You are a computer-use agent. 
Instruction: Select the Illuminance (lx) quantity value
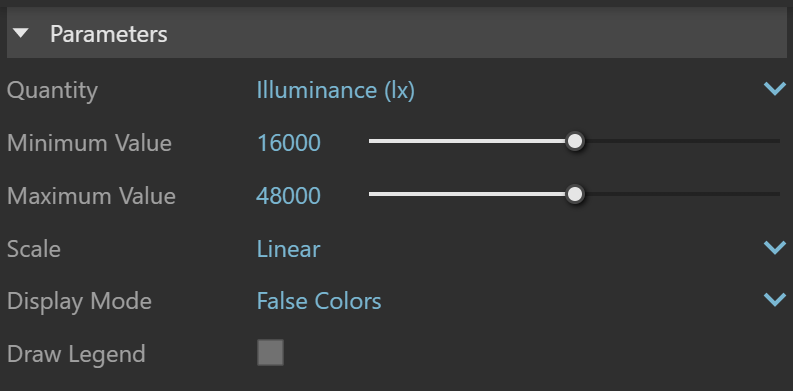coord(335,90)
